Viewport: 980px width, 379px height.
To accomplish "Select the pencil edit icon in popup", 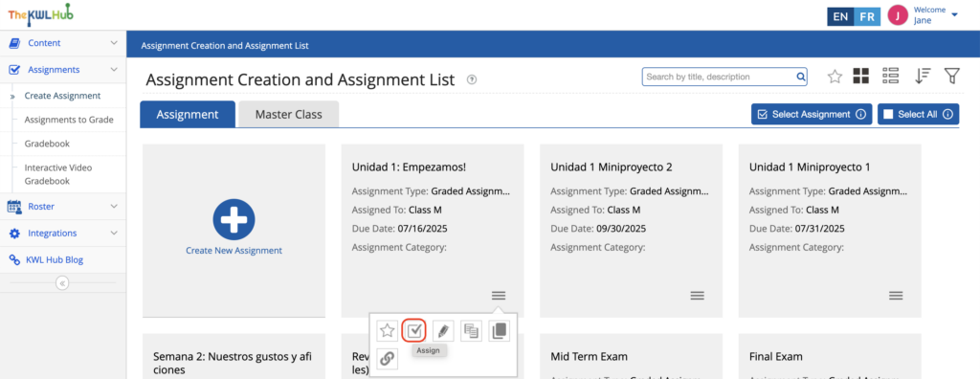I will click(442, 330).
